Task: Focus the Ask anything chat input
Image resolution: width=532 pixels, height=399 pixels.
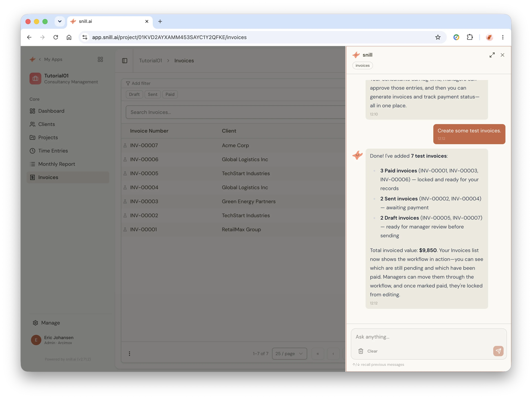Action: point(429,337)
